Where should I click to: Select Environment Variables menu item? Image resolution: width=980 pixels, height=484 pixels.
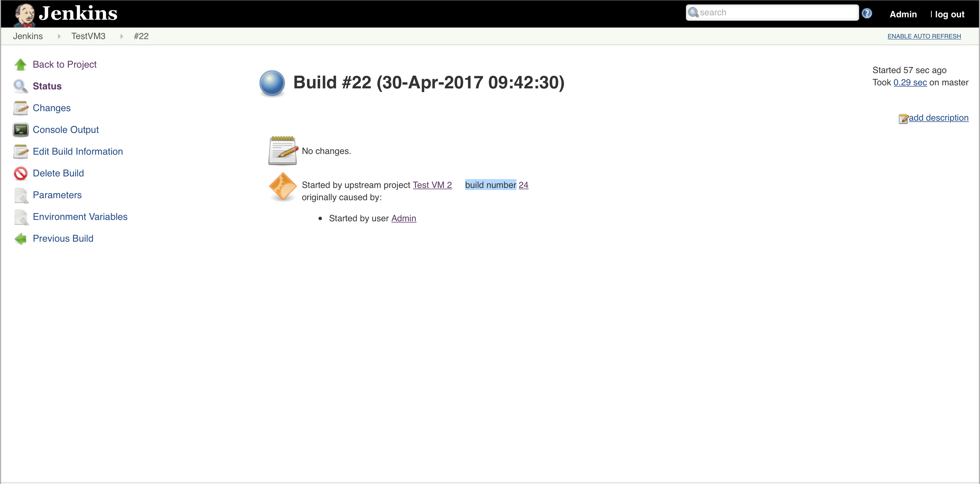click(80, 217)
